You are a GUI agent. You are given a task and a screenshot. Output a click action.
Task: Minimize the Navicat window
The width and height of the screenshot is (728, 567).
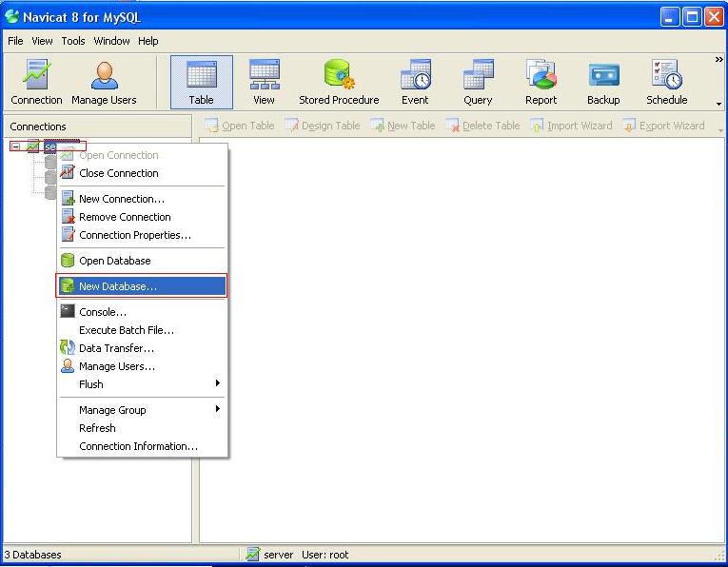669,17
